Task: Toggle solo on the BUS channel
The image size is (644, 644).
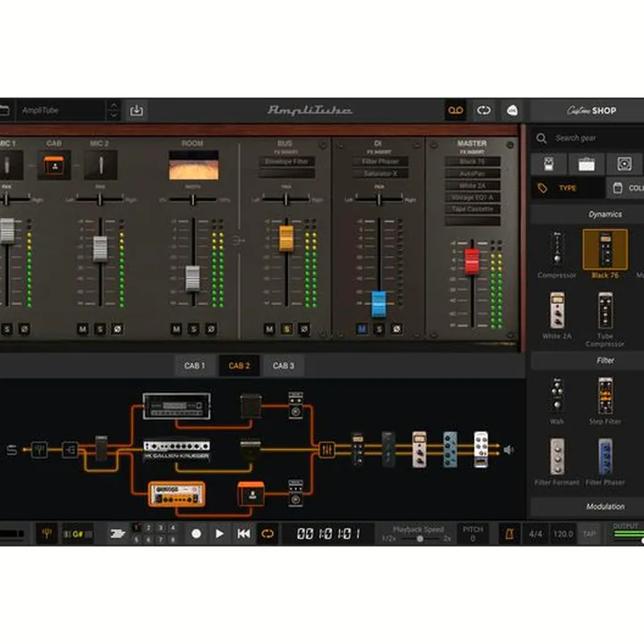Action: coord(287,329)
